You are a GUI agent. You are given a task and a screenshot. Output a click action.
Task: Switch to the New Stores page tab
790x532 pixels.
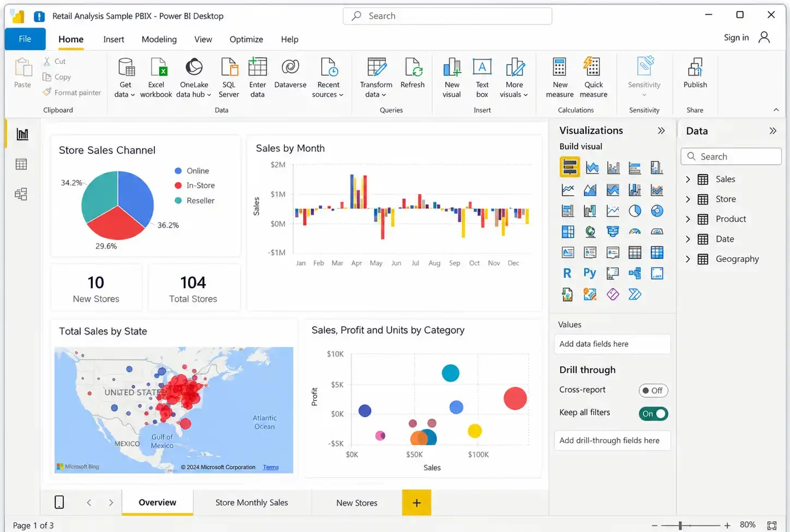click(x=357, y=503)
